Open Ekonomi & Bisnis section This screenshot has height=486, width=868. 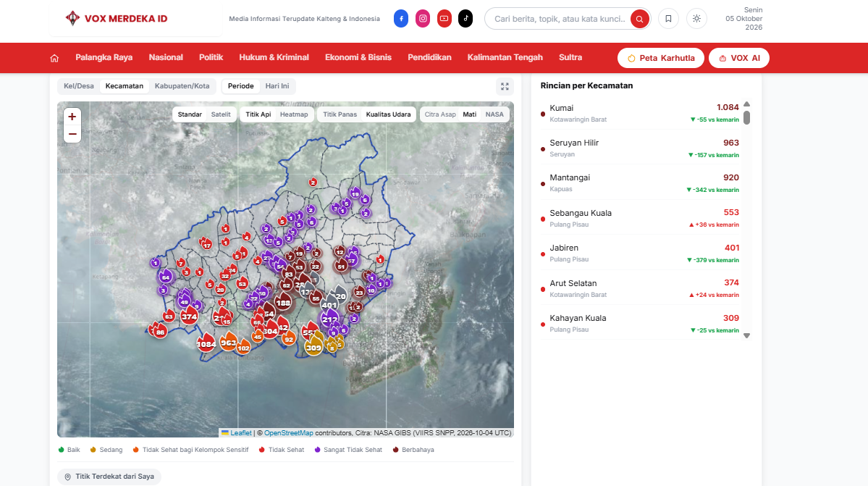coord(358,57)
